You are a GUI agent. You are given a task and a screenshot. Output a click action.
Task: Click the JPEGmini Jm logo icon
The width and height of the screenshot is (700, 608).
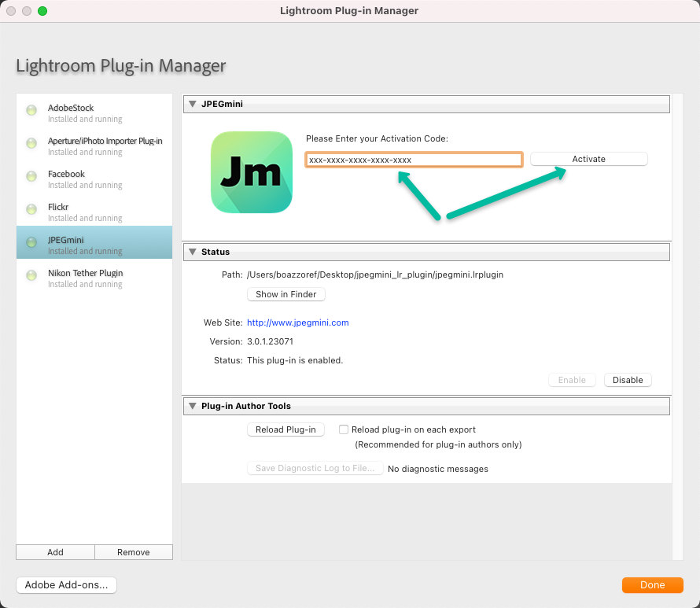(x=252, y=172)
